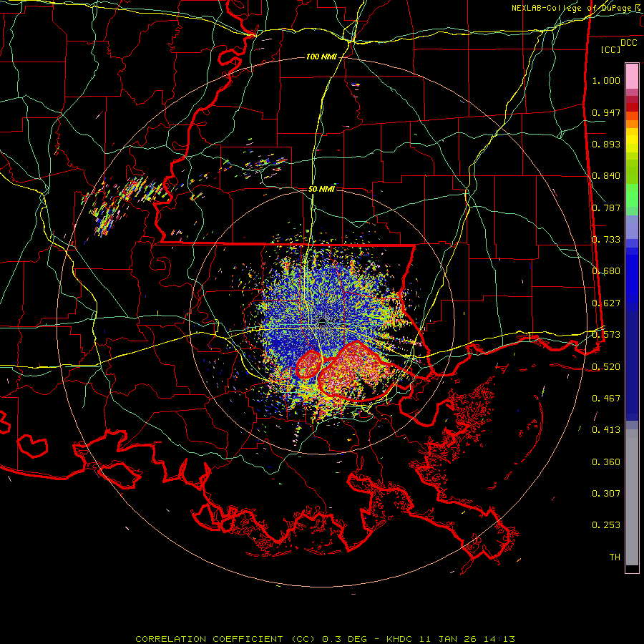Click the 0.520 legend value
The image size is (644, 644).
pyautogui.click(x=606, y=366)
